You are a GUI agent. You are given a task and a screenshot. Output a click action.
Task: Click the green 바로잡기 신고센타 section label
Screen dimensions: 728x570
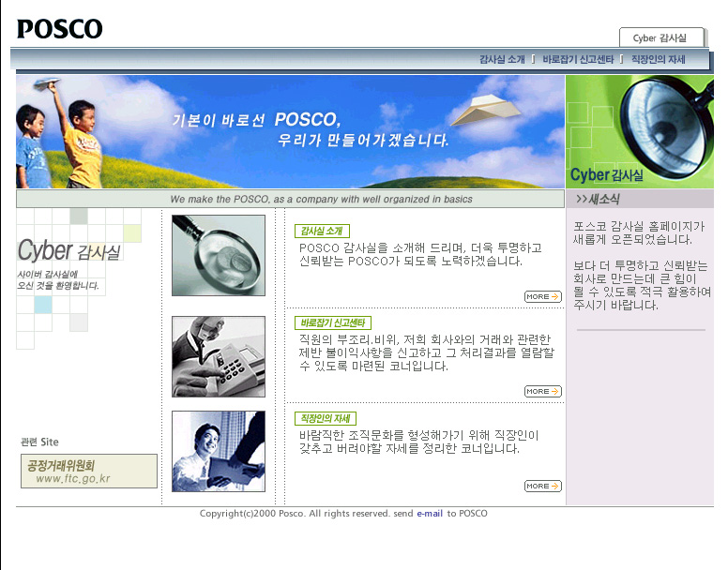[333, 322]
